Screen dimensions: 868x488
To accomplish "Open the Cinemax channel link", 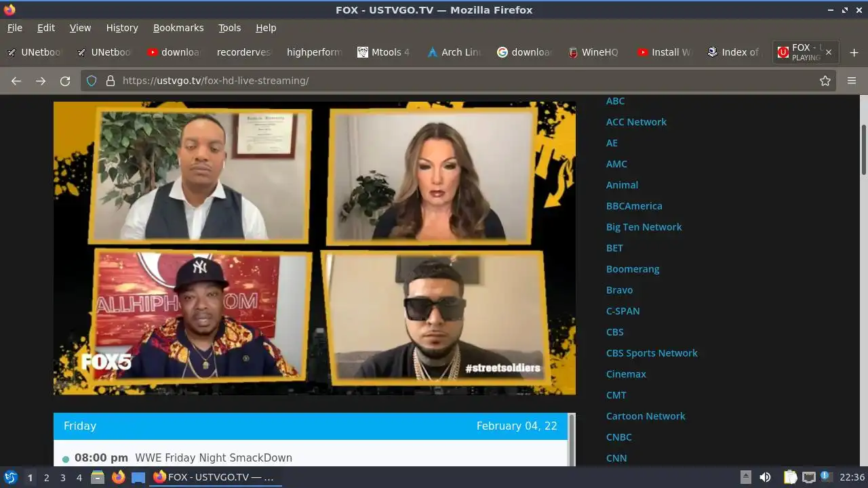I will 626,374.
